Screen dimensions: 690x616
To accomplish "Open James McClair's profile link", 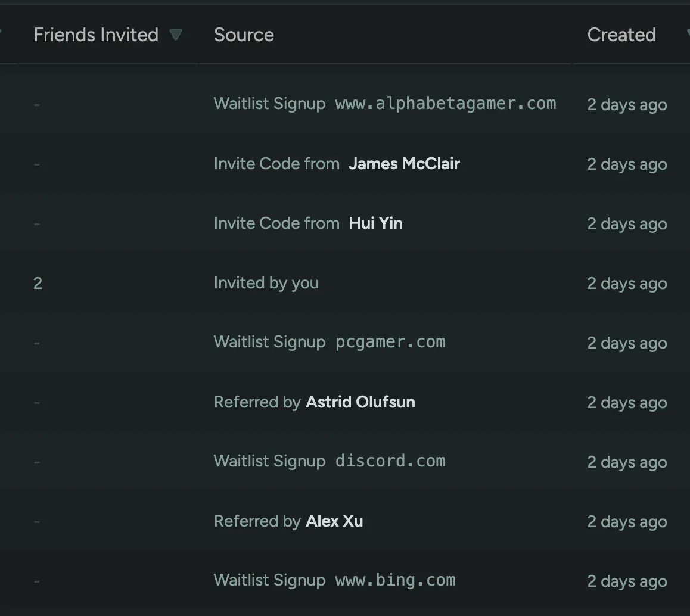I will pyautogui.click(x=404, y=164).
